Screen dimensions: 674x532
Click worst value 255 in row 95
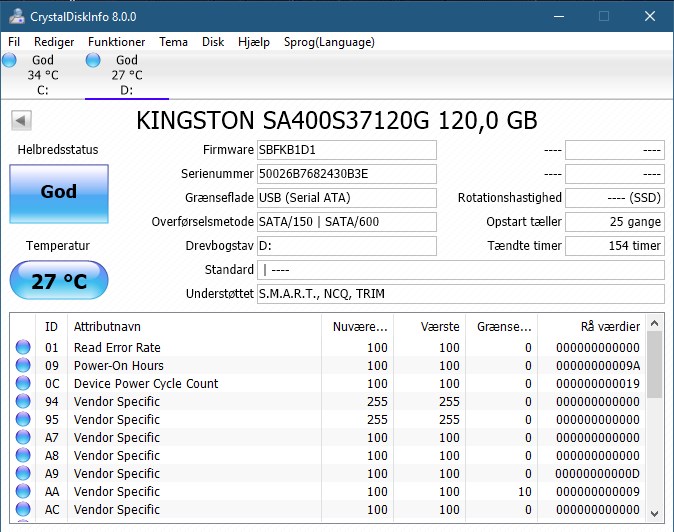[x=449, y=419]
